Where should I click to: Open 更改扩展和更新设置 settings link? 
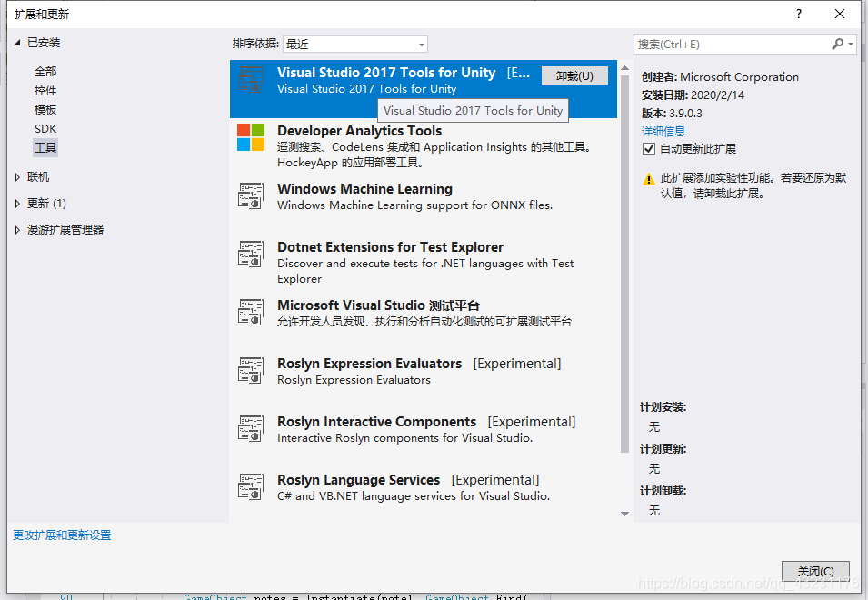tap(62, 535)
